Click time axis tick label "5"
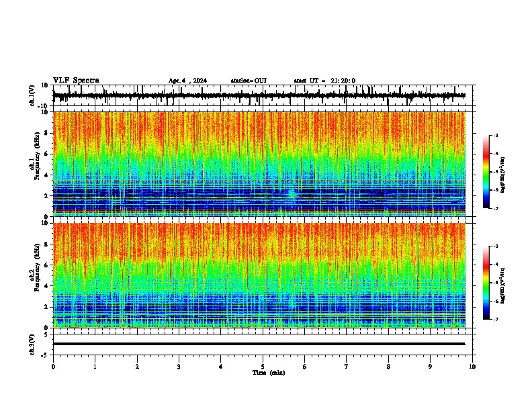Screen dimensions: 532x411 [263, 367]
